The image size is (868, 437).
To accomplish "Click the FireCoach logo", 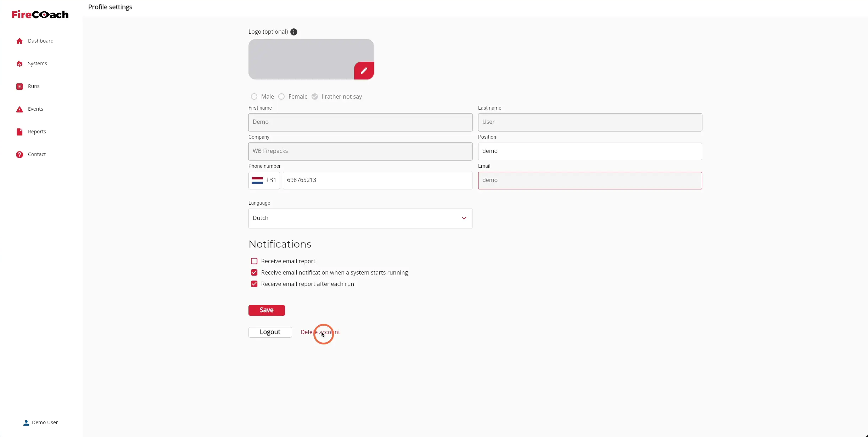I will (40, 15).
